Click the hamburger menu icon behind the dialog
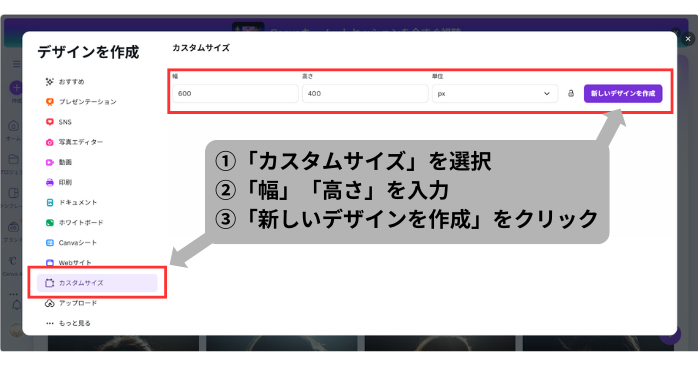698x365 pixels. tap(17, 64)
